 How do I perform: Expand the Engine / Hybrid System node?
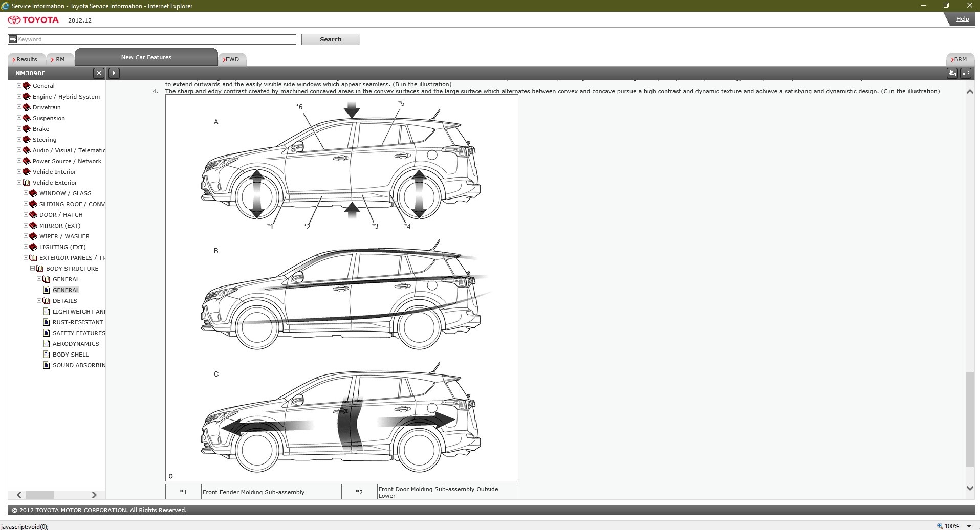[19, 96]
